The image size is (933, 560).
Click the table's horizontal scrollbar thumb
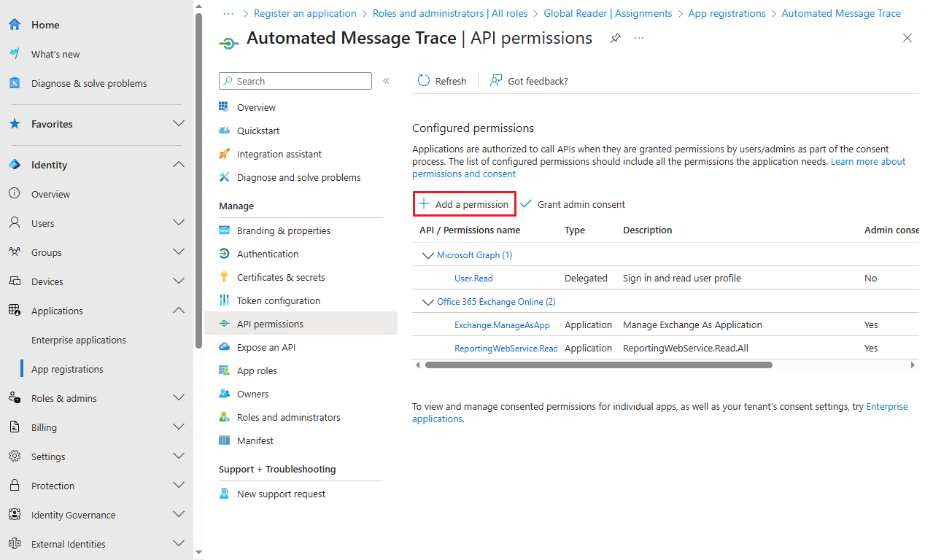598,365
